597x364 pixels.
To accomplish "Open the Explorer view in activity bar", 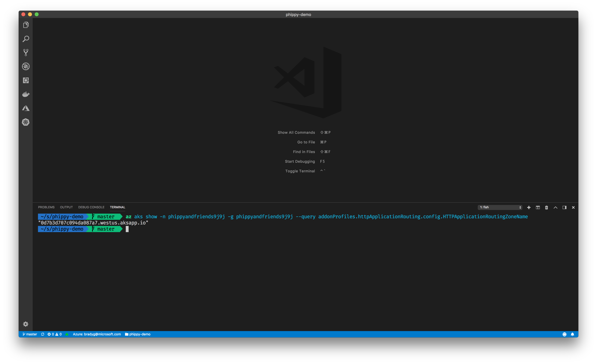I will pyautogui.click(x=26, y=25).
